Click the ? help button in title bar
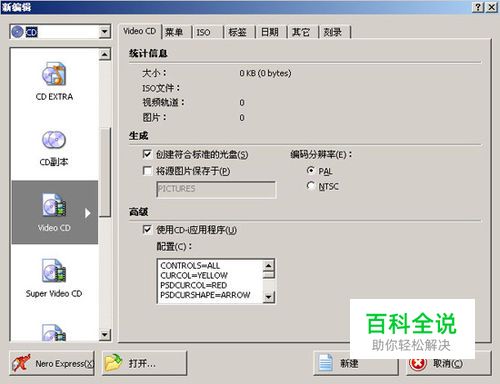 click(x=478, y=7)
